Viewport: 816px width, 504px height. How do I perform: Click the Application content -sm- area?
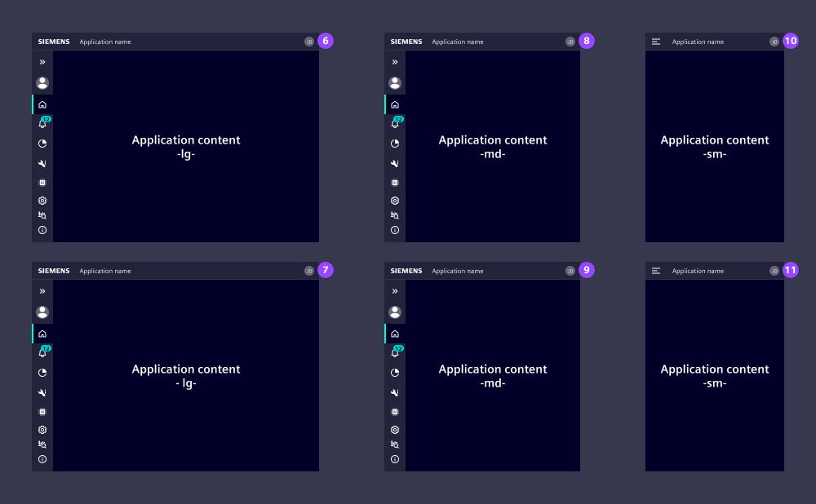[714, 147]
